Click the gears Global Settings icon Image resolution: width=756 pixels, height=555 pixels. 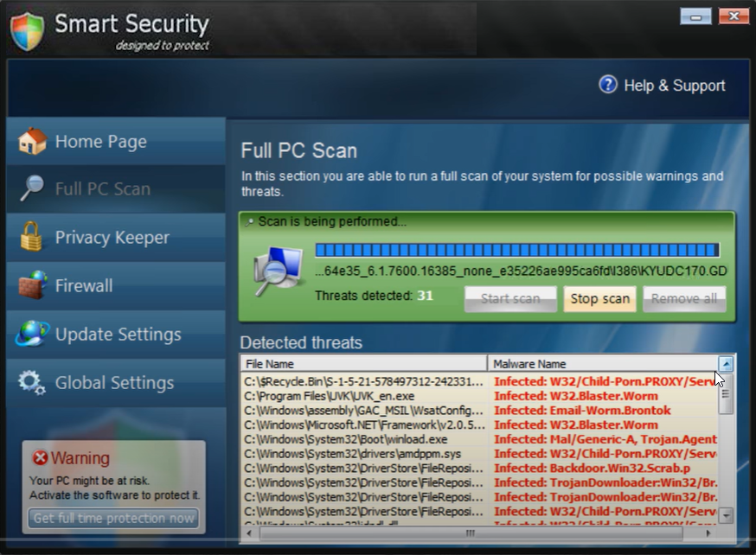pyautogui.click(x=32, y=382)
